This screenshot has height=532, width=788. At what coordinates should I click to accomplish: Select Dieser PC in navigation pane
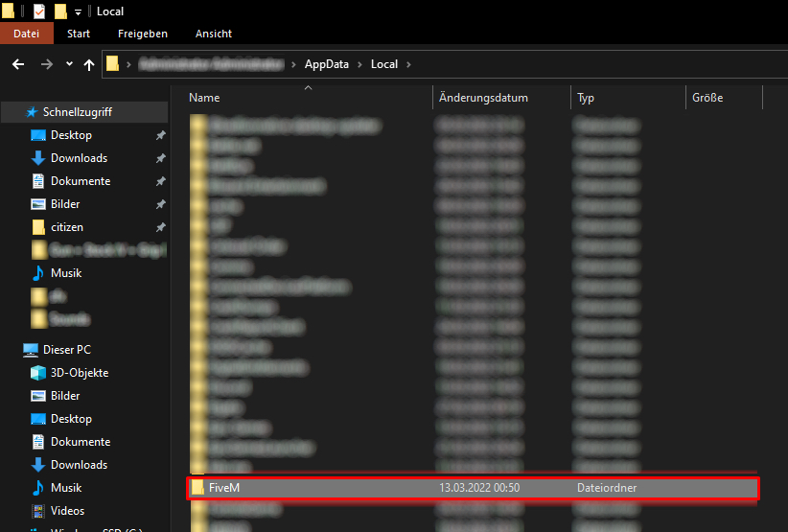click(67, 350)
